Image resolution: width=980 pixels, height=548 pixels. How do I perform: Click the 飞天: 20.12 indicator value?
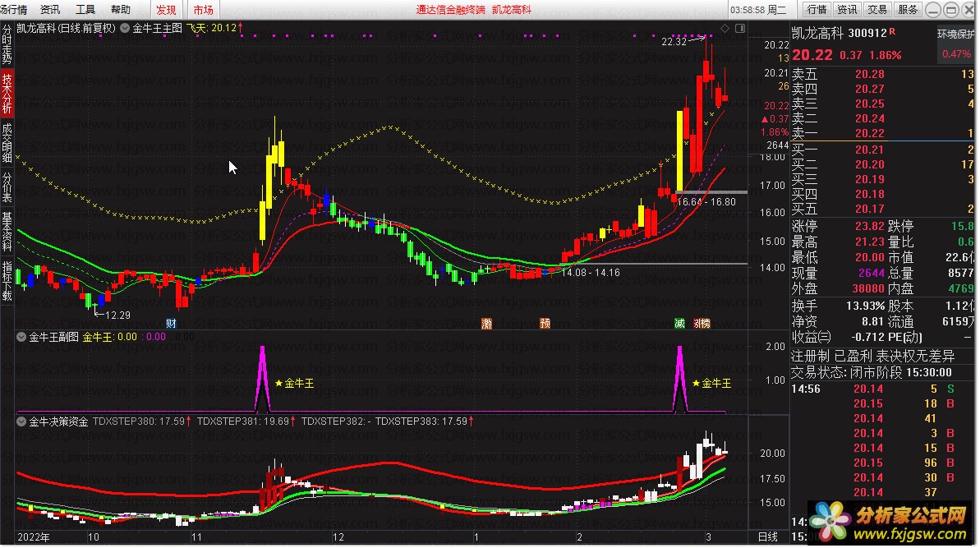tap(214, 28)
